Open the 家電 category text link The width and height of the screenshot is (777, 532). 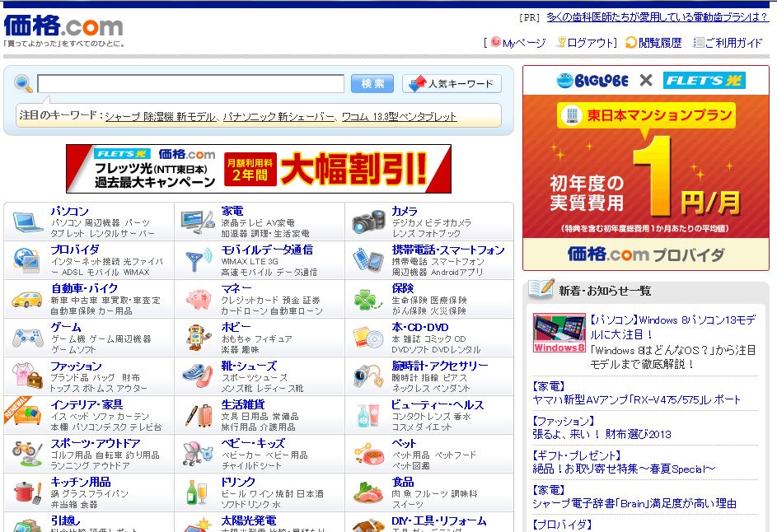[x=232, y=212]
